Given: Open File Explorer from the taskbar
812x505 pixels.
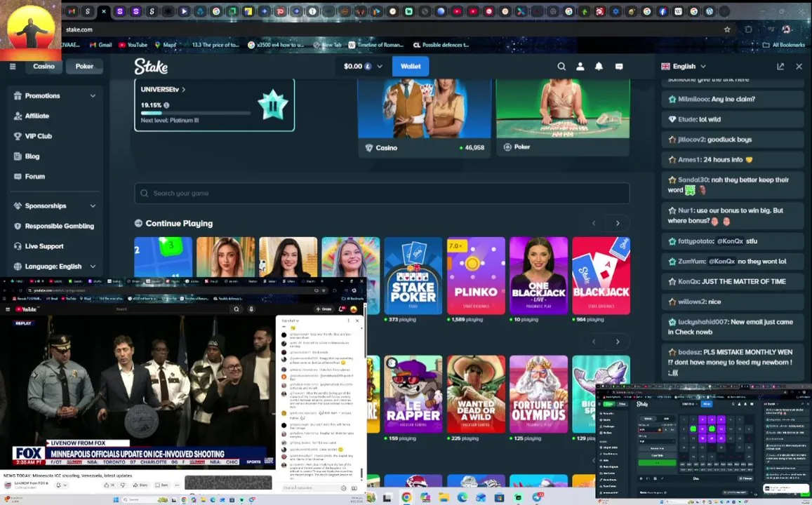Looking at the screenshot, I should (x=444, y=498).
